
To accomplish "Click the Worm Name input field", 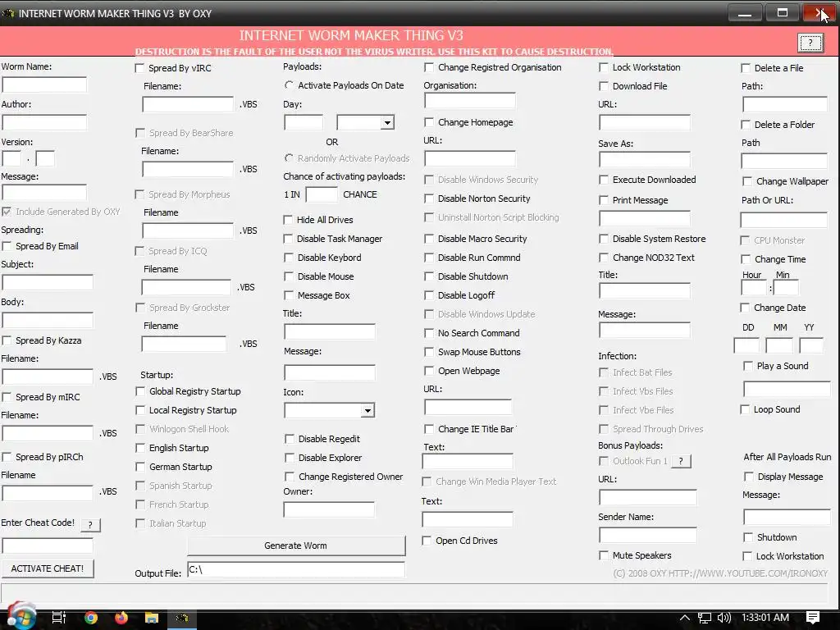I will pyautogui.click(x=44, y=84).
